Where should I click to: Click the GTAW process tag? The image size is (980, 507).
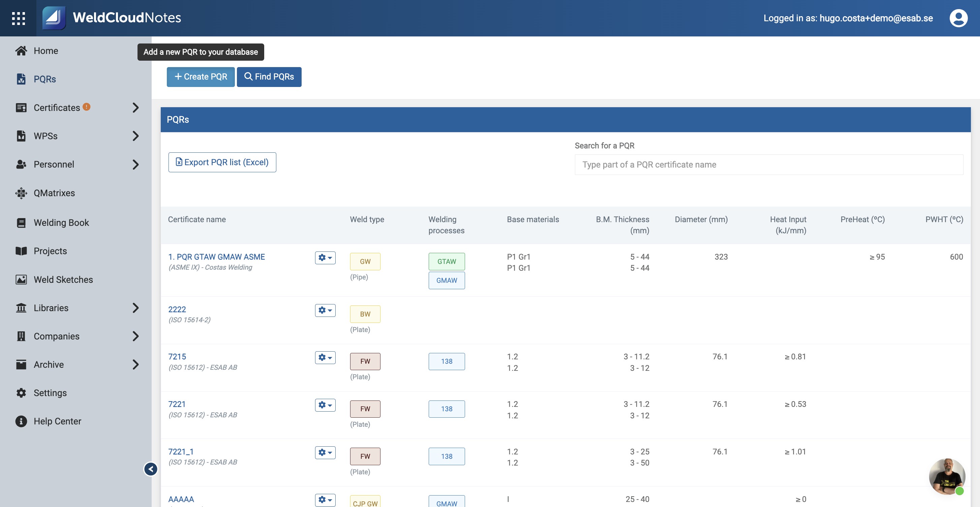click(446, 262)
